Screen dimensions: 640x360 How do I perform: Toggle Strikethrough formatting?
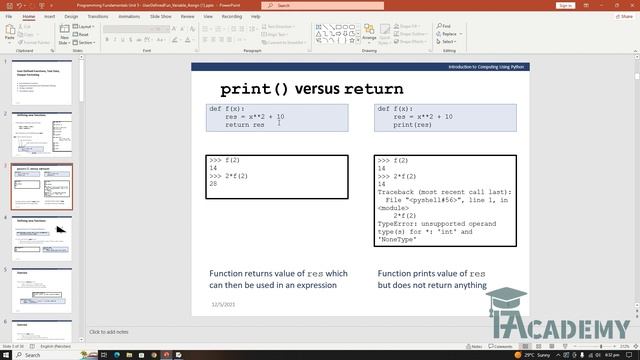(139, 40)
